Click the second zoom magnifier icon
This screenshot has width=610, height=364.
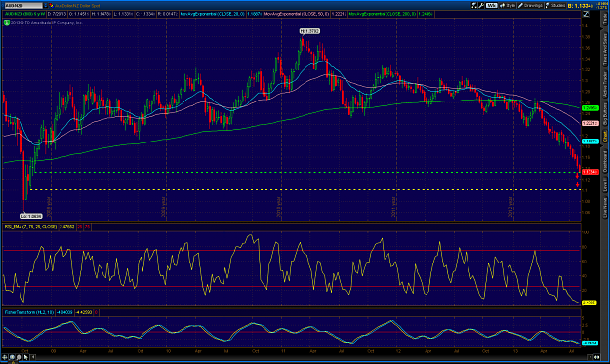[x=19, y=357]
